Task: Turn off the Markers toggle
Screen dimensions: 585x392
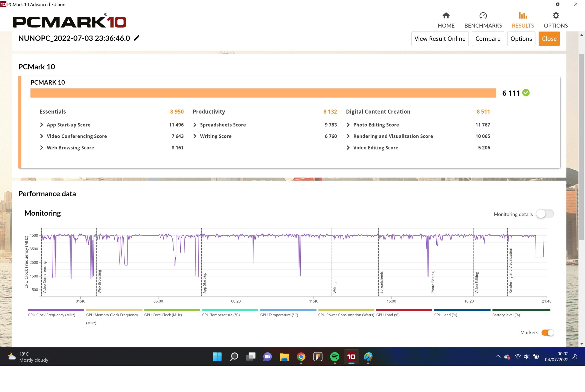Action: pyautogui.click(x=548, y=333)
